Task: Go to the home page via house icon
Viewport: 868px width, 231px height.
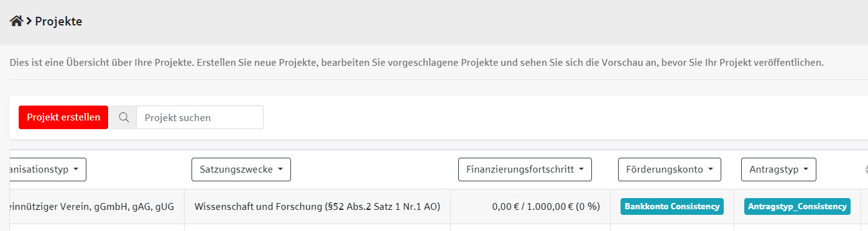Action: click(x=16, y=21)
